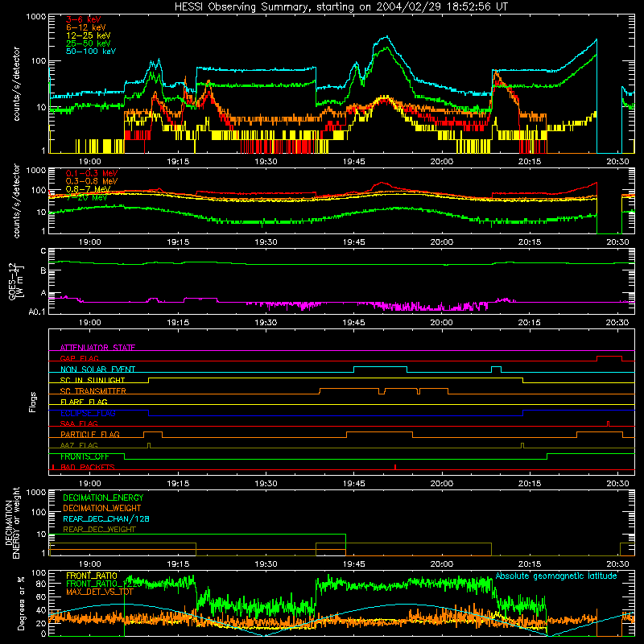Click the yellow FRONT_RATIO legend entry

point(92,576)
